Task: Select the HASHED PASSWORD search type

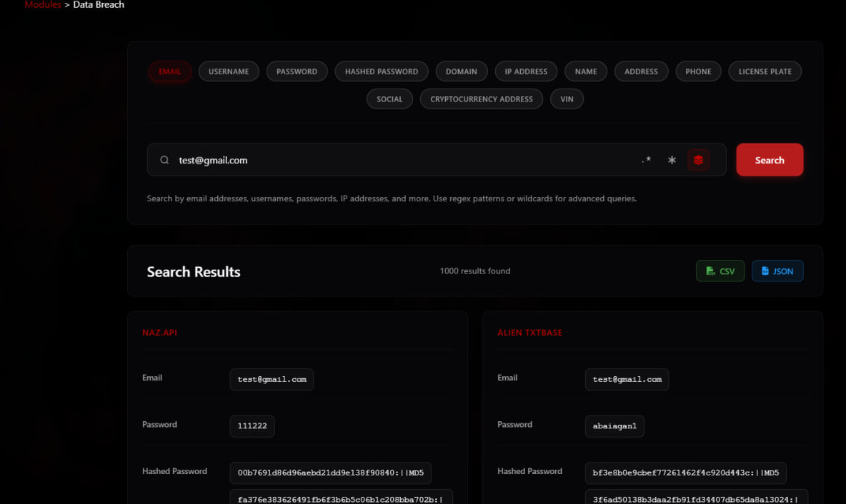Action: 382,71
